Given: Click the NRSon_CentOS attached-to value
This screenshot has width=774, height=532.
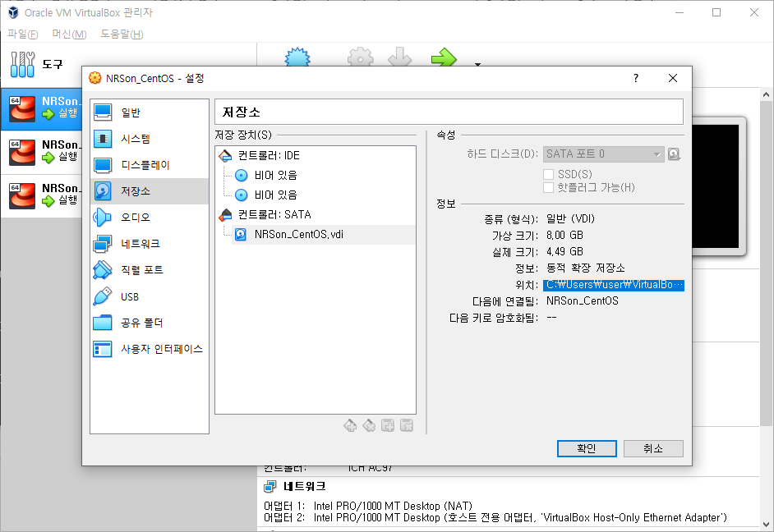Looking at the screenshot, I should pyautogui.click(x=583, y=300).
